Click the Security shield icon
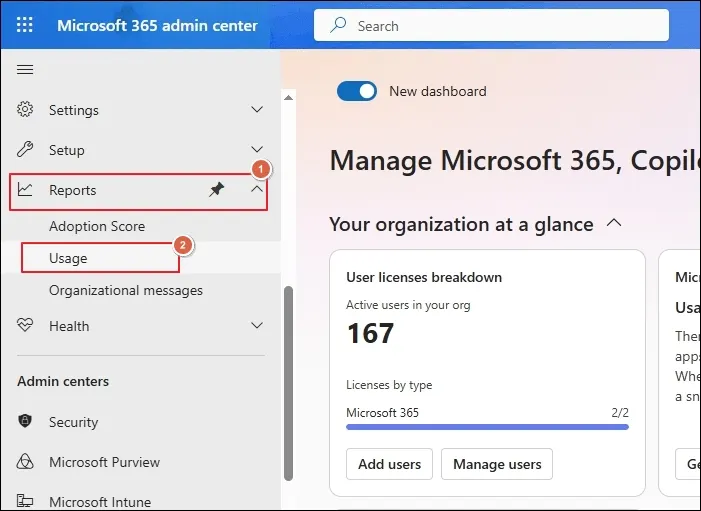The width and height of the screenshot is (701, 511). pos(25,421)
